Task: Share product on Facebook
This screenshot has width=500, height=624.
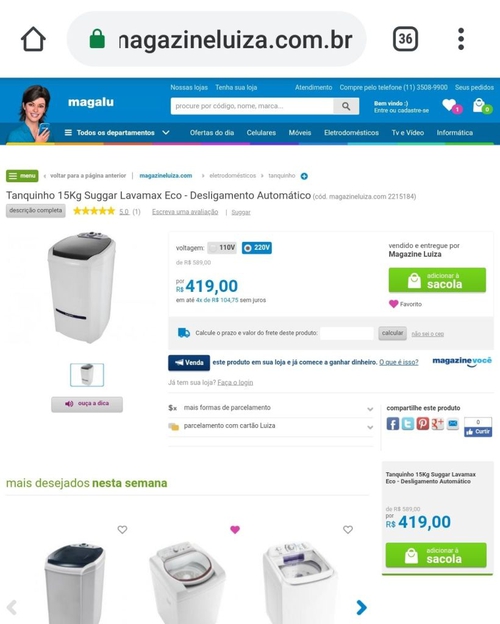Action: (x=393, y=424)
